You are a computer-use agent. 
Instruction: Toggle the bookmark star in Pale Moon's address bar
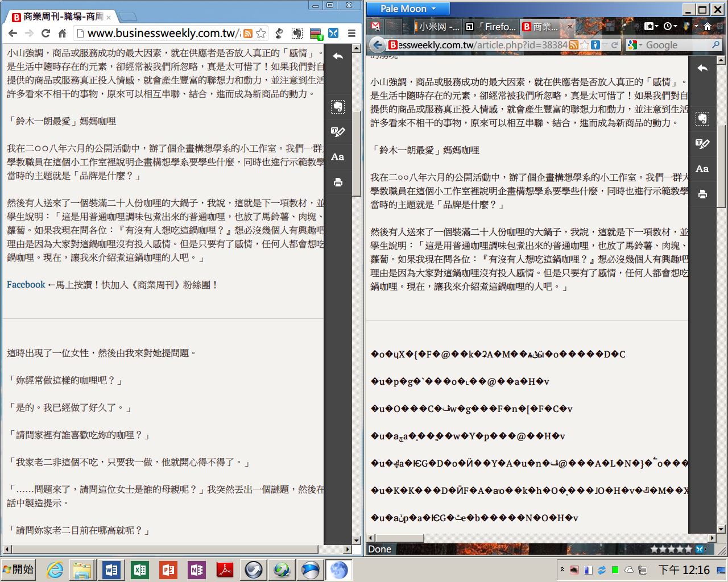point(584,45)
